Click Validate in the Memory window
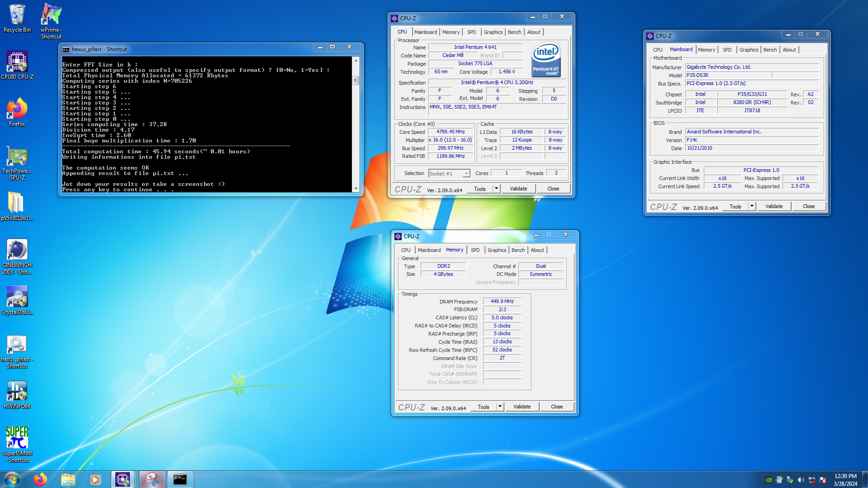 point(522,407)
